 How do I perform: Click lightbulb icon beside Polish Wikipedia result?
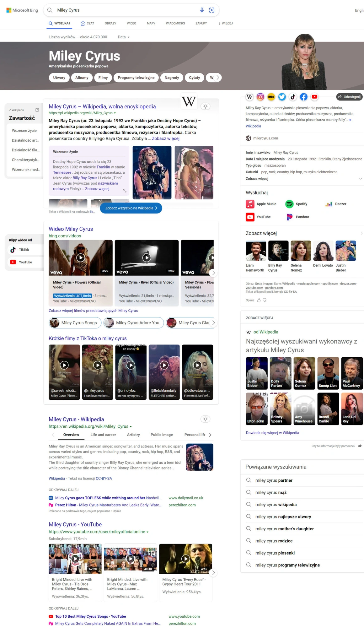click(206, 106)
